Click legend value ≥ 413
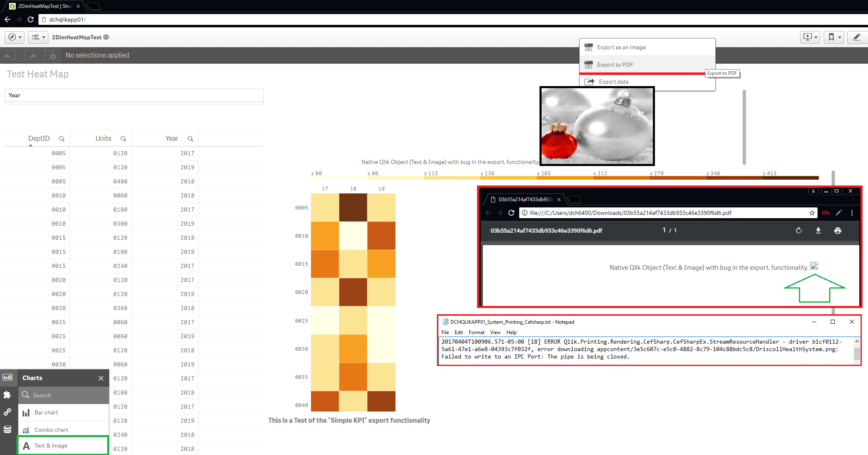This screenshot has width=868, height=455. [770, 173]
